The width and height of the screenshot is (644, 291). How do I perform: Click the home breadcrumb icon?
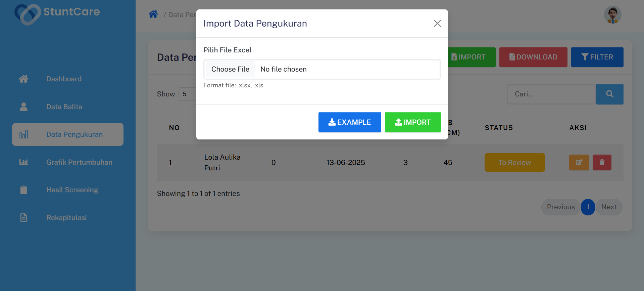click(153, 14)
